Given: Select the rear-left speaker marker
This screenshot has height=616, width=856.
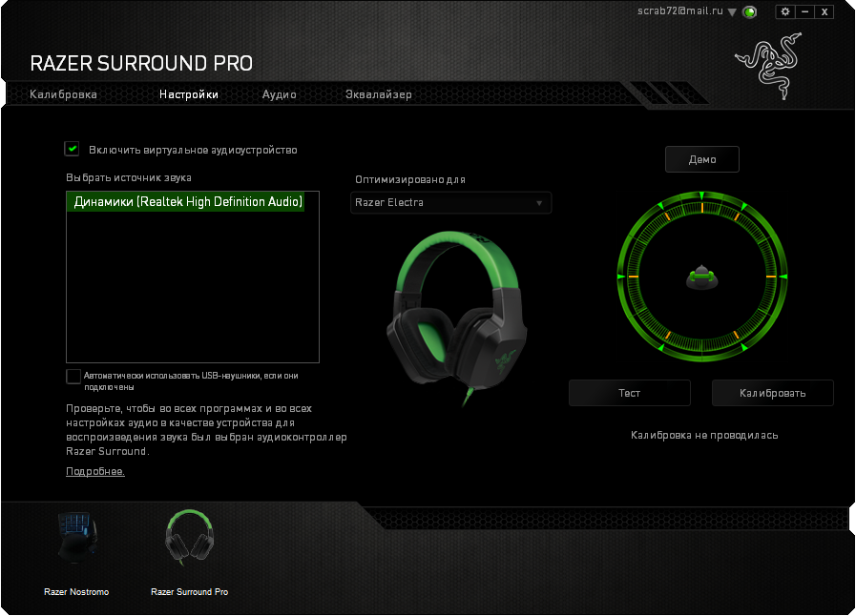Looking at the screenshot, I should (x=661, y=347).
